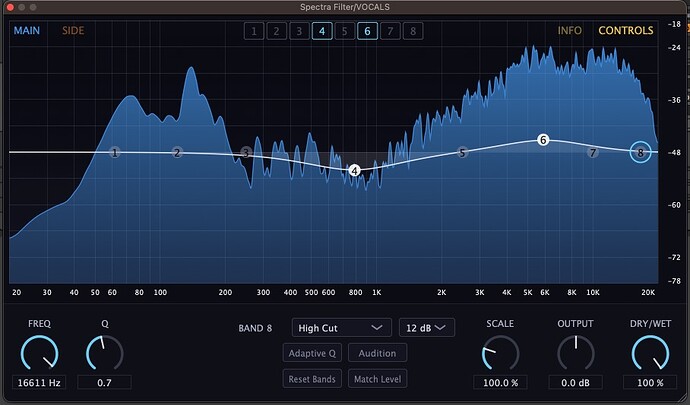Switch to SIDE channel view
690x405 pixels.
pyautogui.click(x=73, y=30)
